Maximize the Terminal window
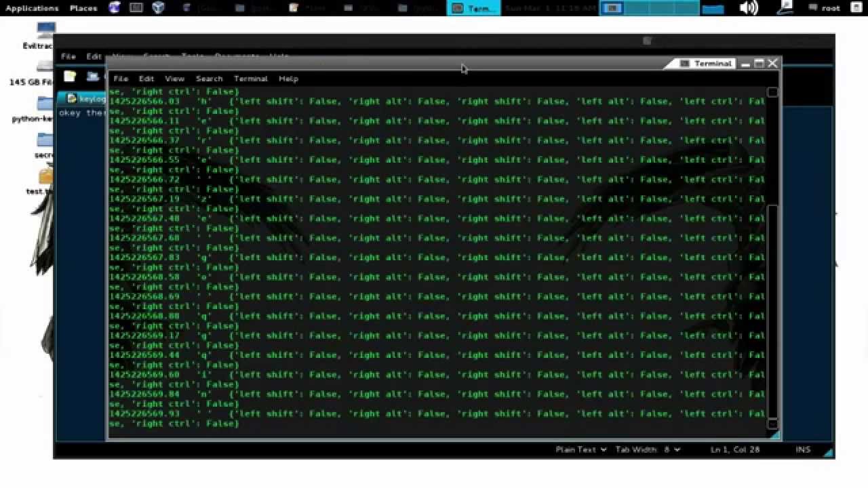The image size is (868, 488). [x=759, y=64]
